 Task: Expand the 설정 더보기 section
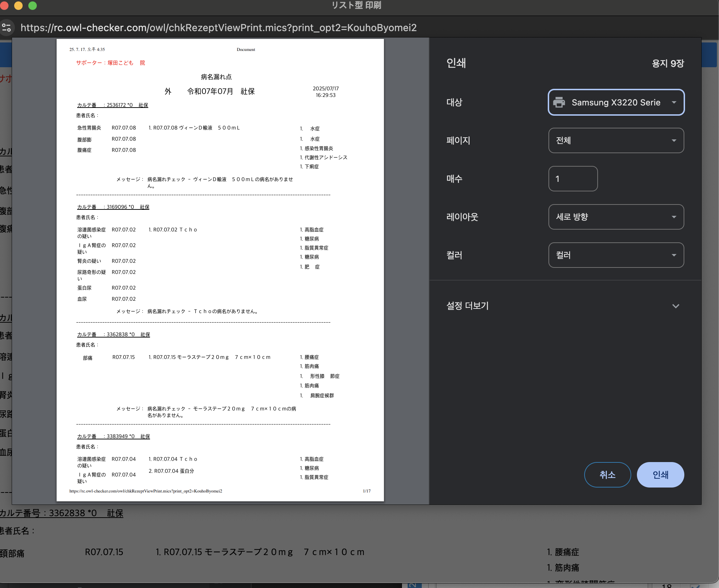point(468,306)
